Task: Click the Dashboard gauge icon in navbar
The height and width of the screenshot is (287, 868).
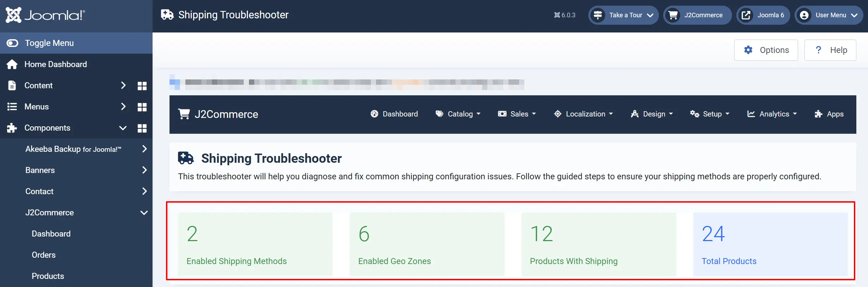Action: coord(374,114)
